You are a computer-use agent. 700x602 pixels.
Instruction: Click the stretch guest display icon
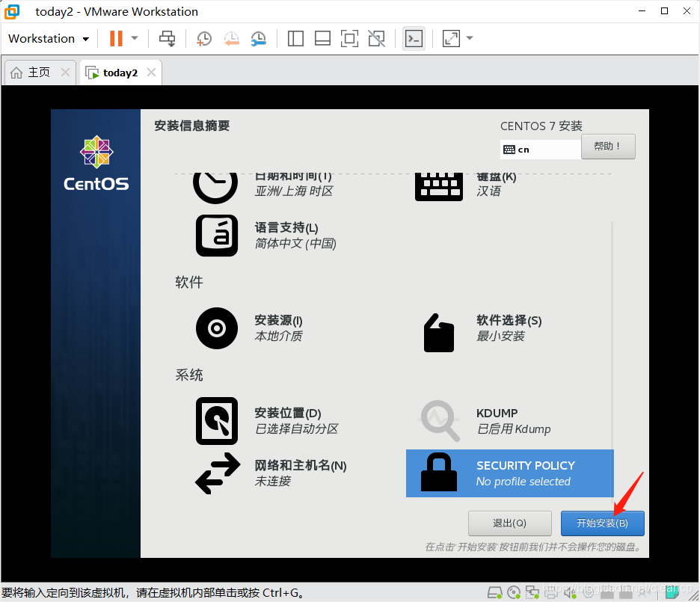point(452,38)
